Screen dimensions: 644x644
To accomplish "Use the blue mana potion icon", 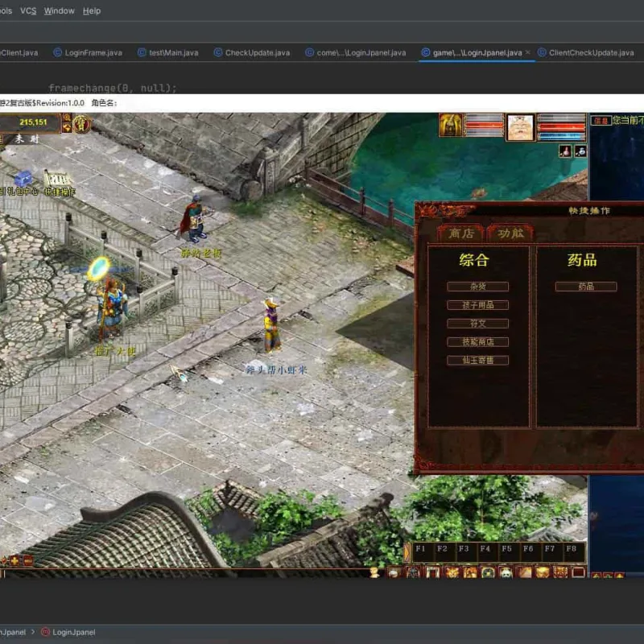I will [x=580, y=151].
